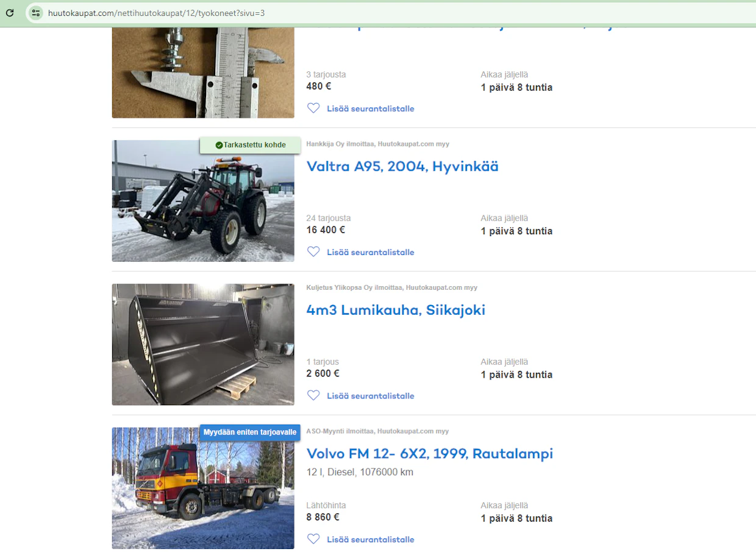
Task: Add 4m3 Lumikauha via Lisää seurantalistalle link
Action: click(x=370, y=396)
